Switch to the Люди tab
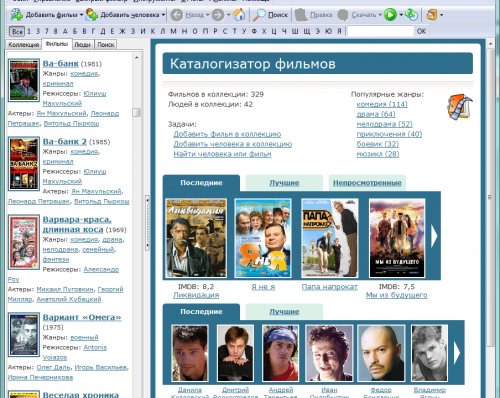 pyautogui.click(x=83, y=45)
